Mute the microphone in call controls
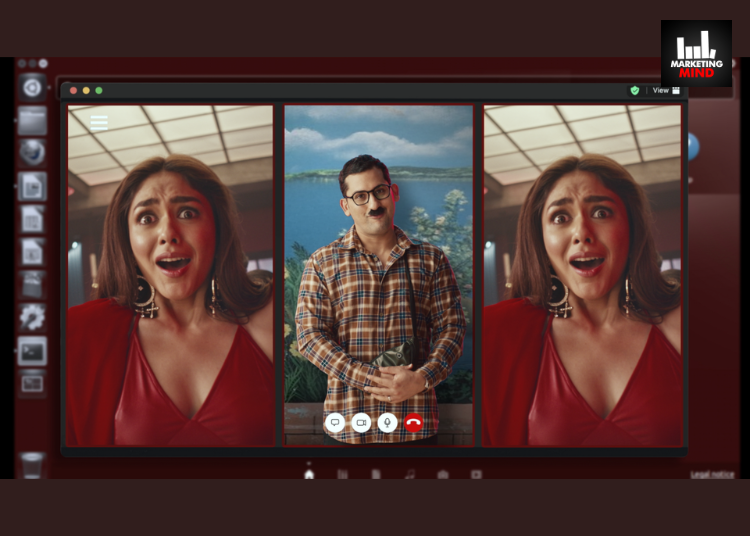The height and width of the screenshot is (536, 750). point(387,423)
